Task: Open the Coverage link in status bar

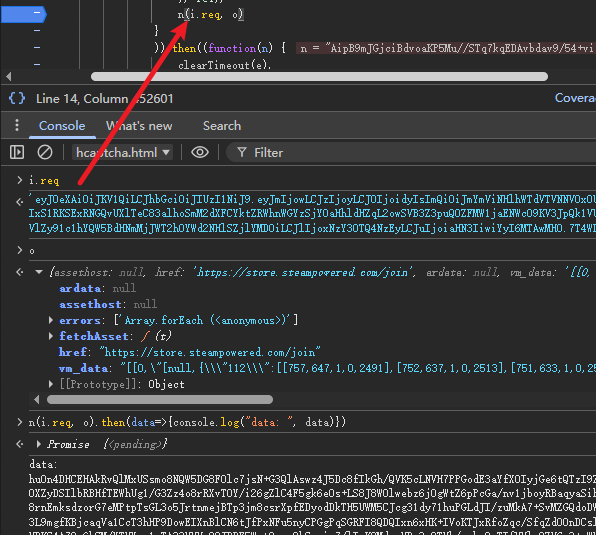Action: point(575,98)
